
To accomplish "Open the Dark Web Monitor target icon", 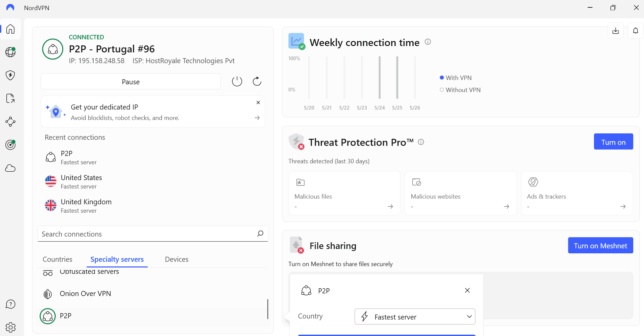I will (x=10, y=145).
